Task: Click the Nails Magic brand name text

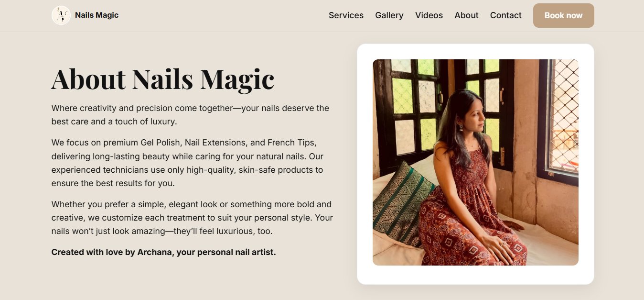Action: (x=97, y=15)
